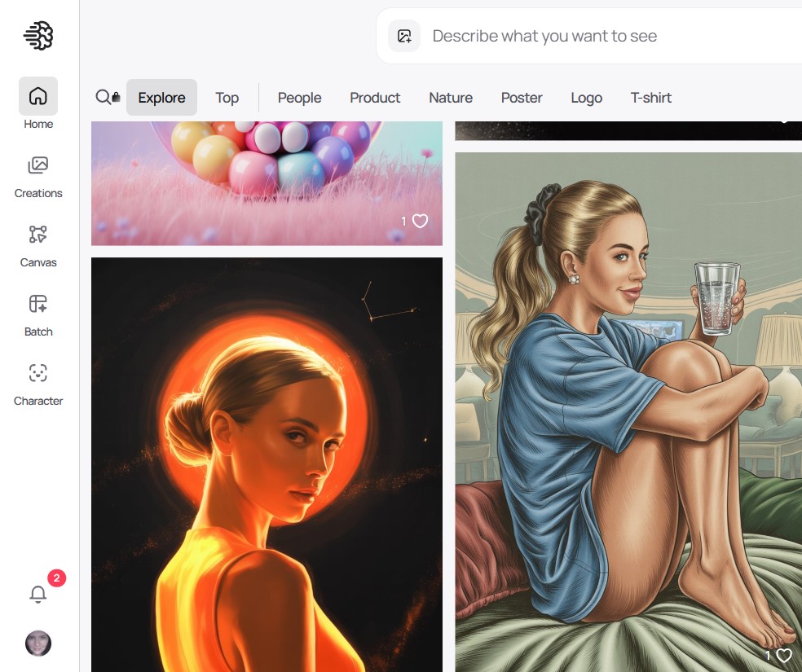Viewport: 802px width, 672px height.
Task: Click the locked search icon
Action: (107, 98)
